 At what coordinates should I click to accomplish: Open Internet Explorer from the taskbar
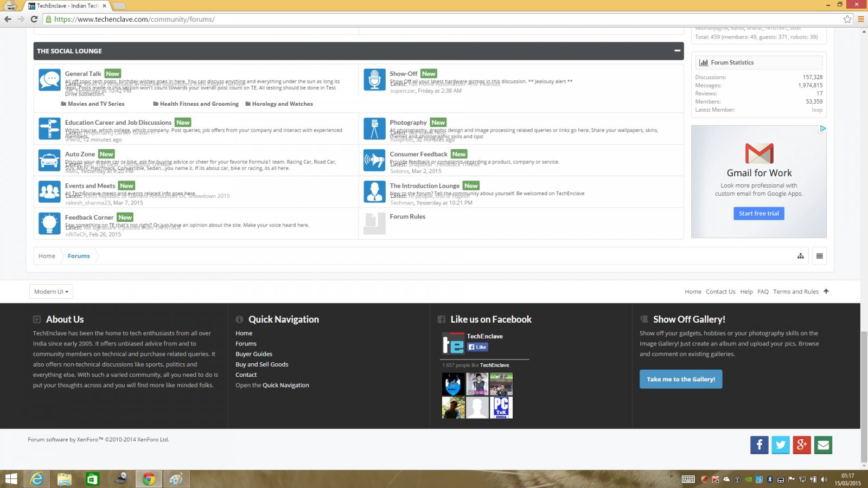36,479
